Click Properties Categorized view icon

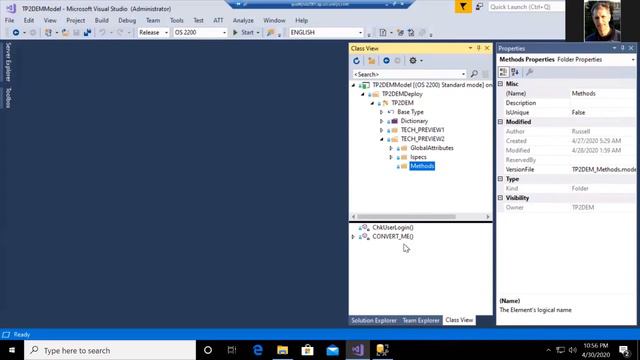point(503,72)
